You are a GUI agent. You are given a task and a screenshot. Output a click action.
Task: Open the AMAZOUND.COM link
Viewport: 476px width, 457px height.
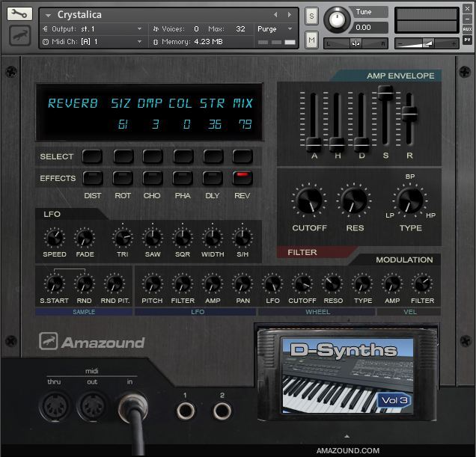[348, 450]
